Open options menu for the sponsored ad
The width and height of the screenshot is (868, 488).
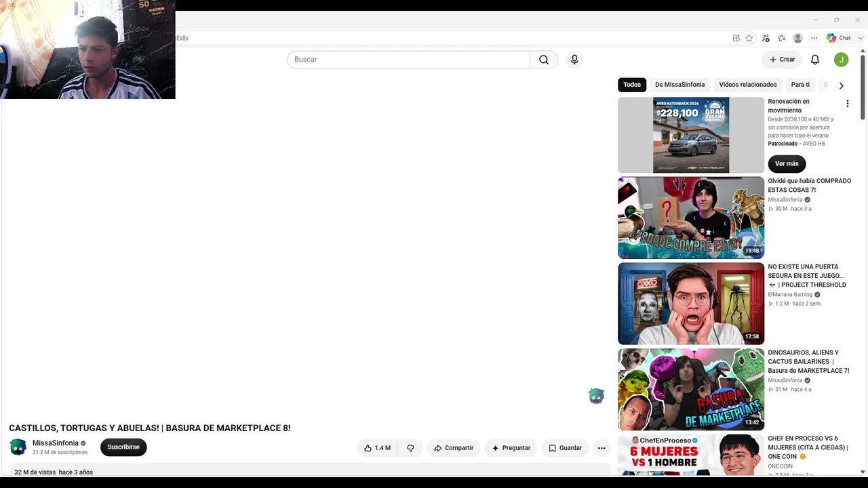click(847, 104)
